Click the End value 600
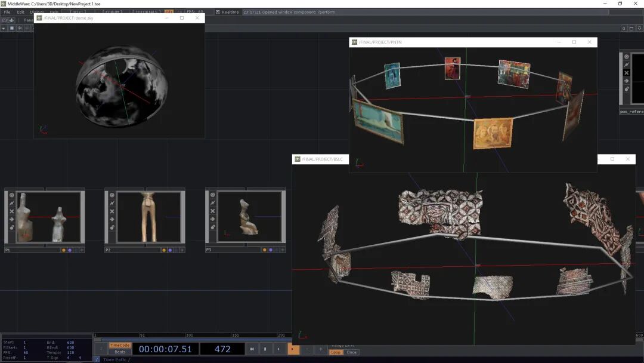The height and width of the screenshot is (363, 644). tap(70, 343)
